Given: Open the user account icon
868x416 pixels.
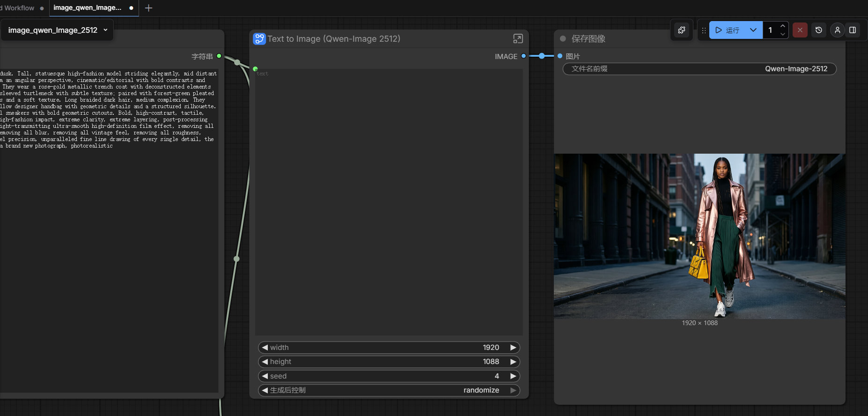Looking at the screenshot, I should [838, 30].
